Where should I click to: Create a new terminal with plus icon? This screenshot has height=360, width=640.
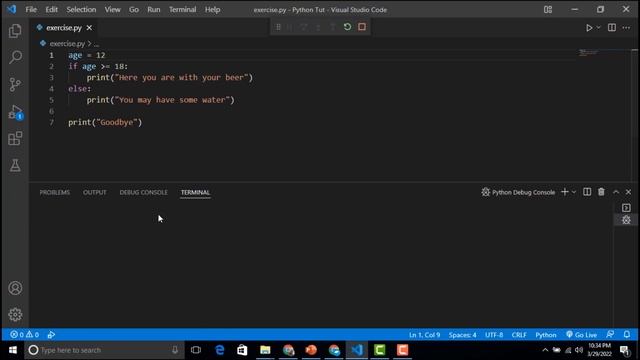[x=564, y=192]
